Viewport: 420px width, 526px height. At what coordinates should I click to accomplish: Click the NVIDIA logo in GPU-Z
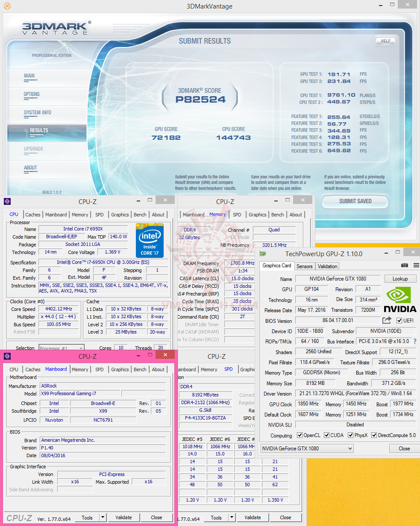(x=400, y=300)
